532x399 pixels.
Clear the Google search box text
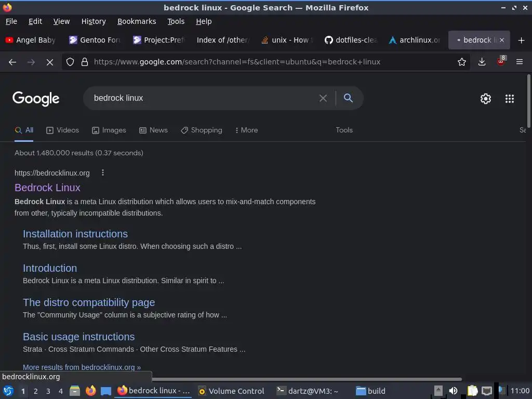coord(323,98)
